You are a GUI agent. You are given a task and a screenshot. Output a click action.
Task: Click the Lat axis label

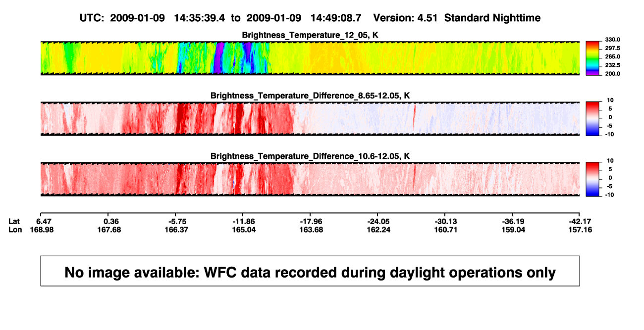(14, 221)
